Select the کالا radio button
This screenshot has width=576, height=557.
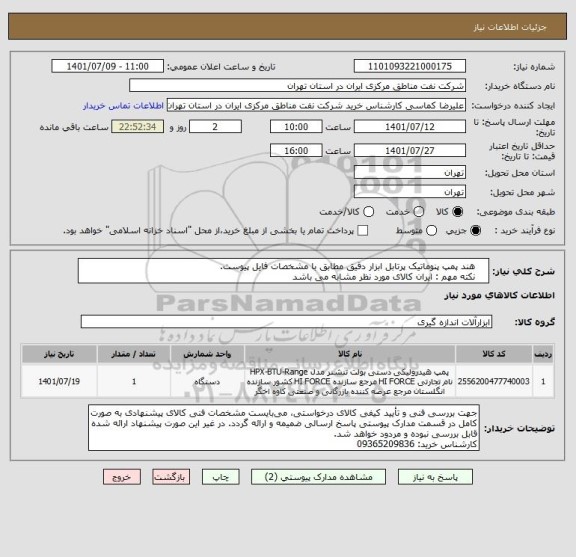(458, 212)
